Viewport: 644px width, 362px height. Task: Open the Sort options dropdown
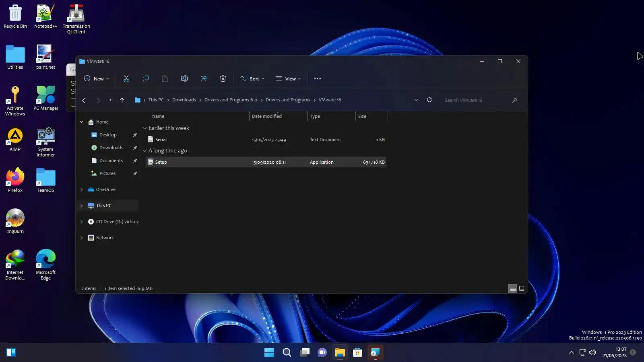click(252, 79)
